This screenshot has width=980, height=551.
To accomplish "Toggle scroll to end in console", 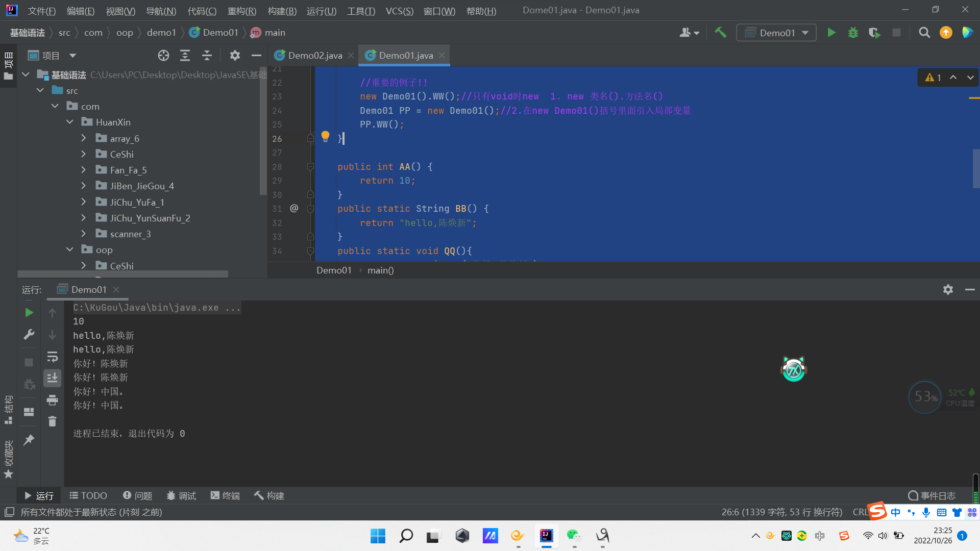I will click(52, 378).
